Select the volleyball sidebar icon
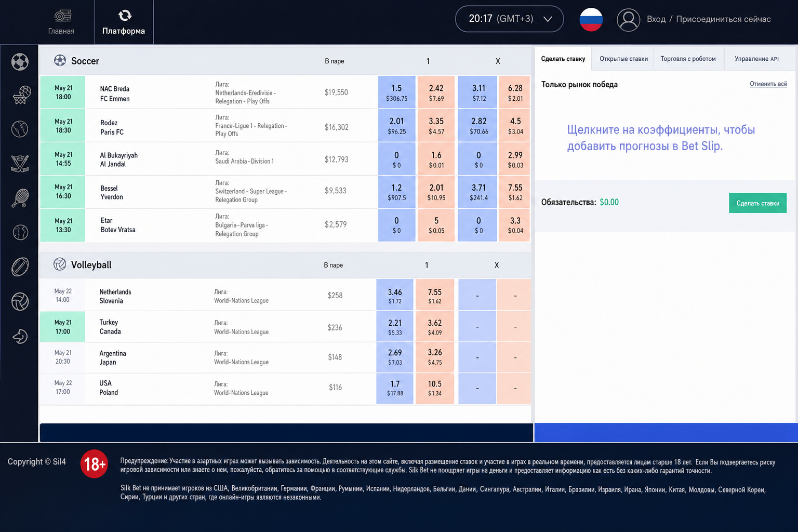Screen dimensions: 798x532 coord(20,302)
